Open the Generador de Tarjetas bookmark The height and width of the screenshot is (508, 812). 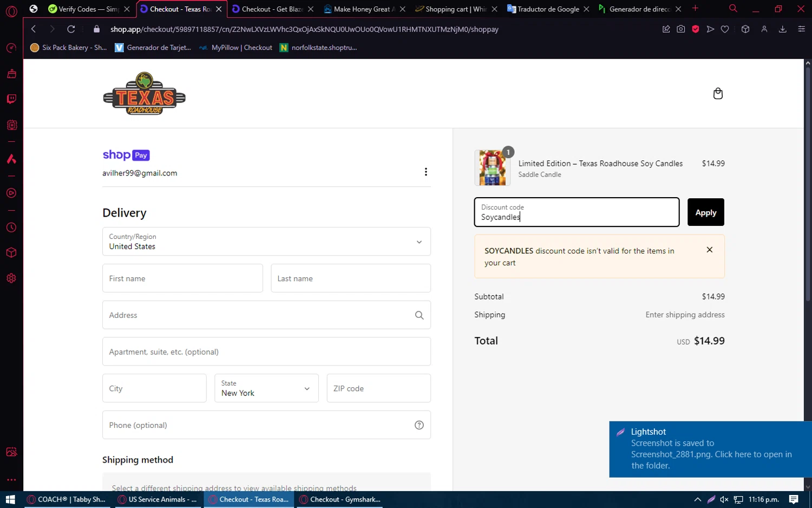(153, 48)
